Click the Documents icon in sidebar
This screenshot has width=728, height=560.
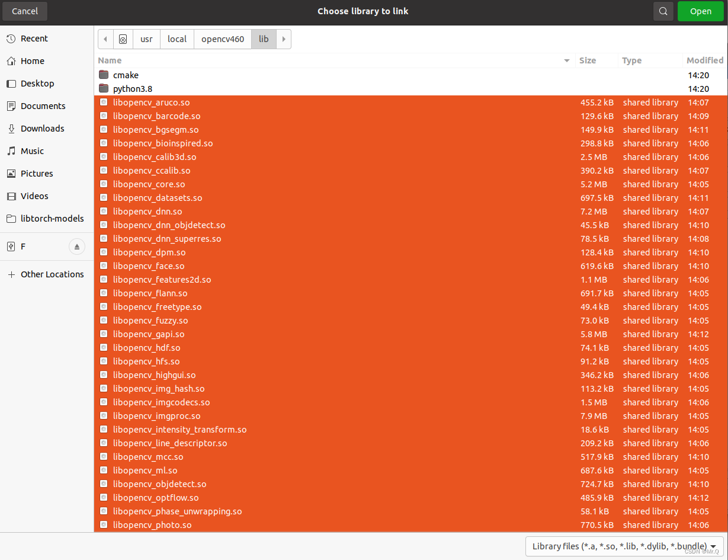pos(11,106)
